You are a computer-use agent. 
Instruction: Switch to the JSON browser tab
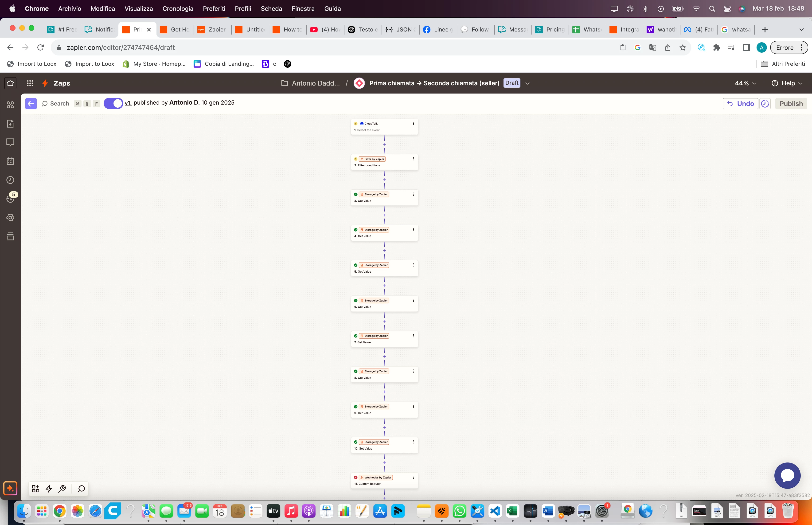point(400,30)
